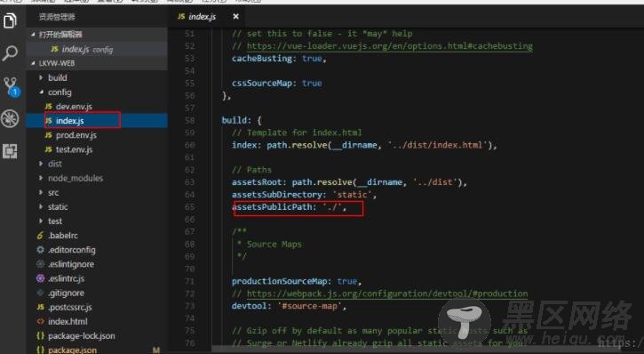Click the .babelrc file icon
644x354 pixels.
40,236
